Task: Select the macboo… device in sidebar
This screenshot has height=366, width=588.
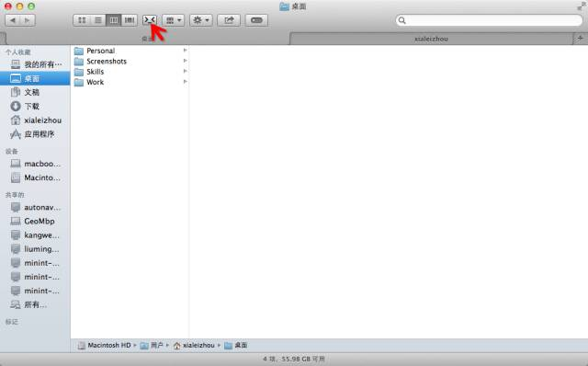Action: click(x=36, y=164)
